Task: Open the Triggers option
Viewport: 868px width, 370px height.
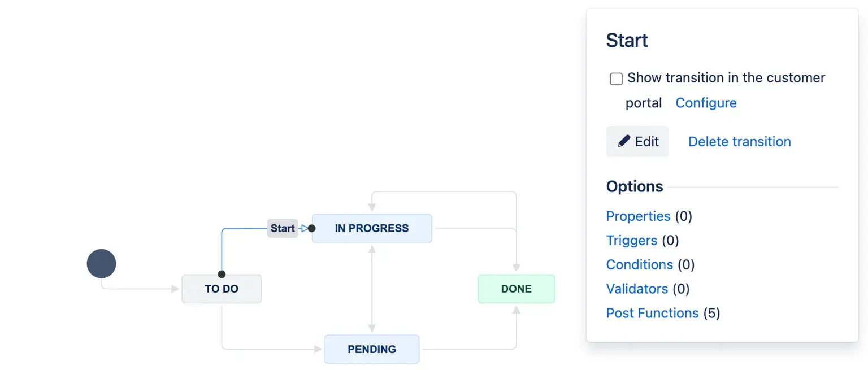Action: click(x=631, y=241)
